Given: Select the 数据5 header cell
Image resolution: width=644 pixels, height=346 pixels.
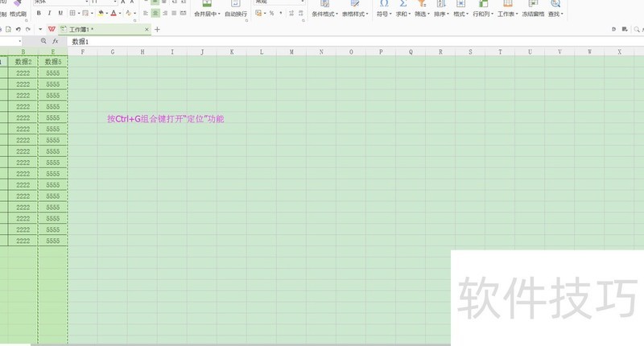Looking at the screenshot, I should tap(52, 62).
